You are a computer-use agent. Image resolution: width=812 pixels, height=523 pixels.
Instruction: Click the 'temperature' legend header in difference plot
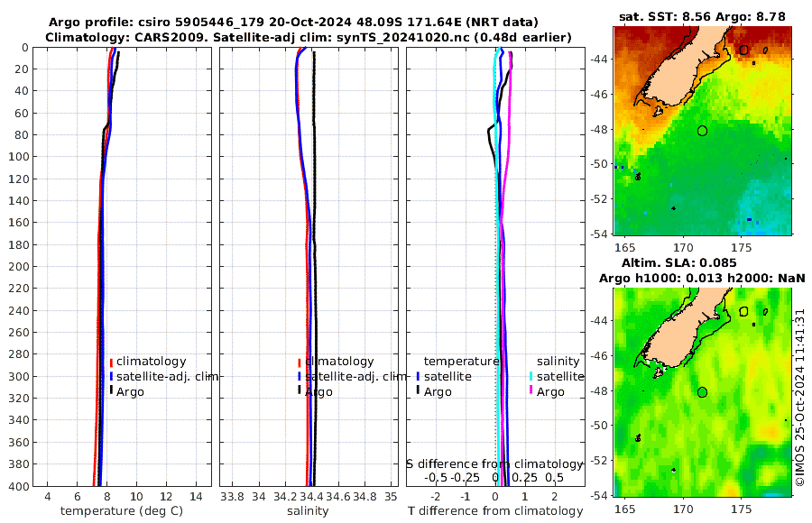[x=461, y=362]
